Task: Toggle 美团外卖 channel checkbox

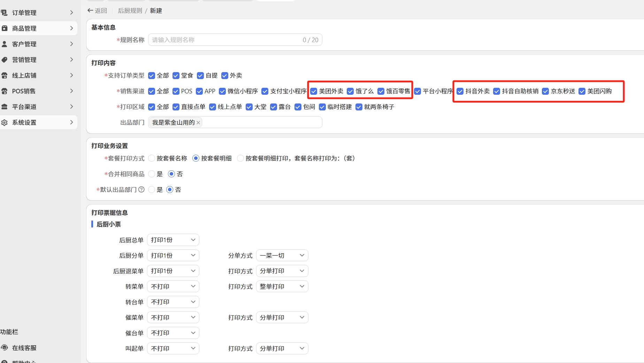Action: point(314,91)
